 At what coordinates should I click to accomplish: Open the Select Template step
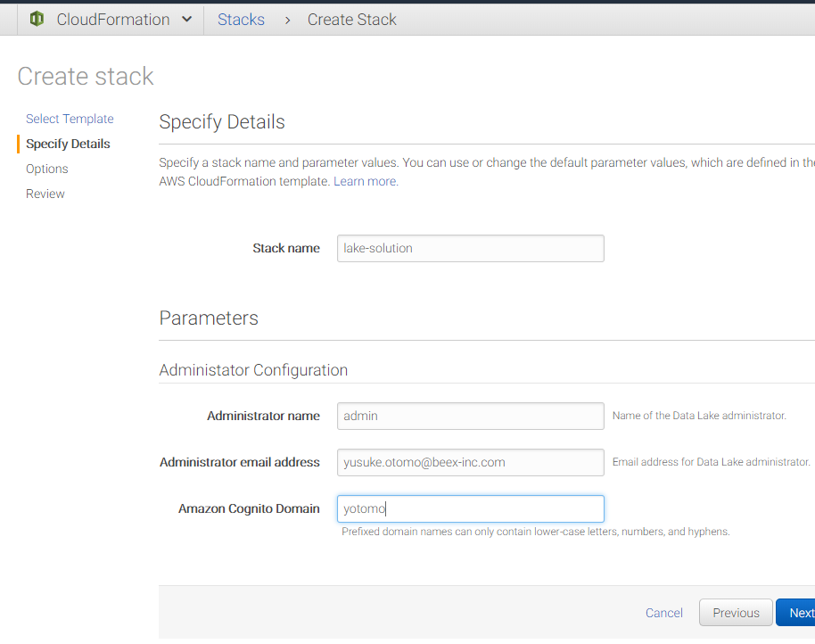[x=70, y=119]
